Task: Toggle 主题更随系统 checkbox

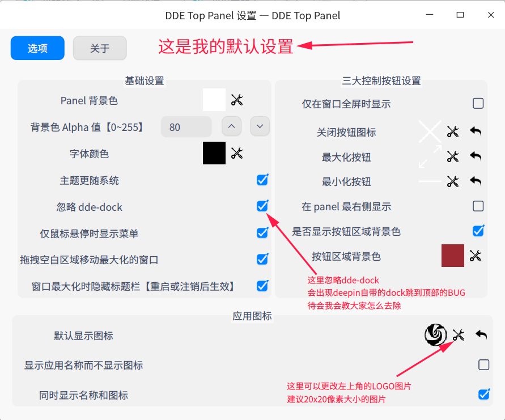Action: click(x=262, y=180)
